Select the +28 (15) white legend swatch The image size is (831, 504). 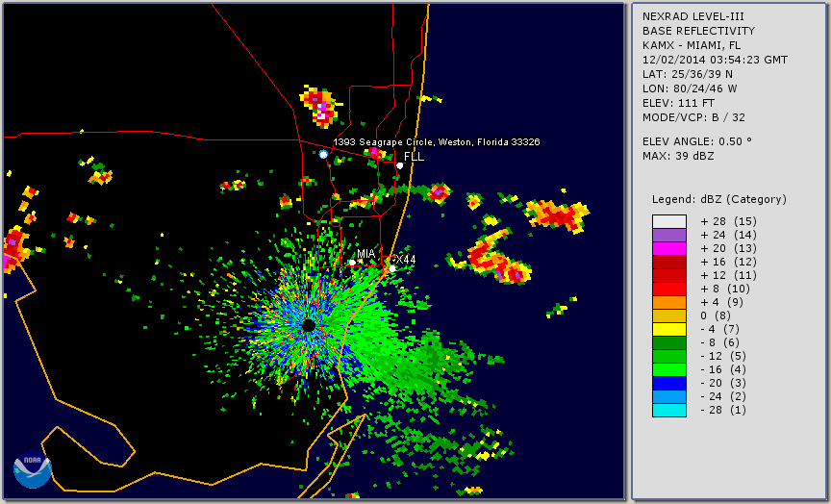click(669, 221)
